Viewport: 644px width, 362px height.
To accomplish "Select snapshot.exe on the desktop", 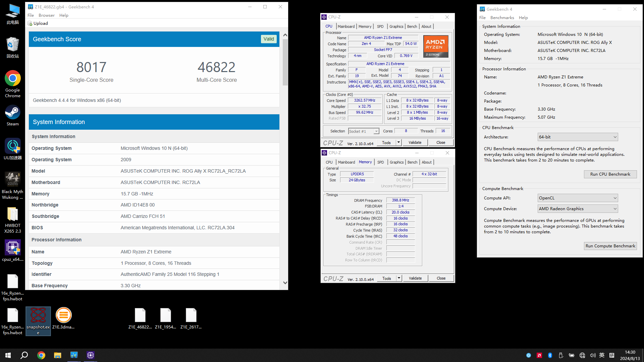I will (38, 321).
